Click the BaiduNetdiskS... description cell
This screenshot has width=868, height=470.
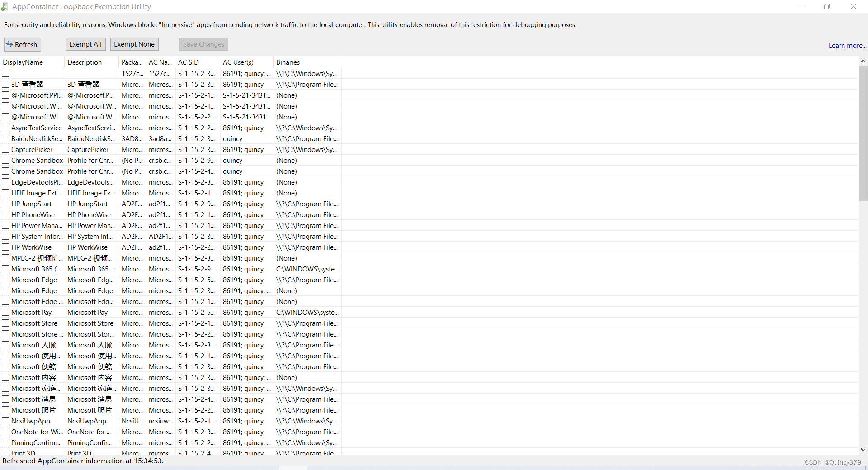[91, 139]
